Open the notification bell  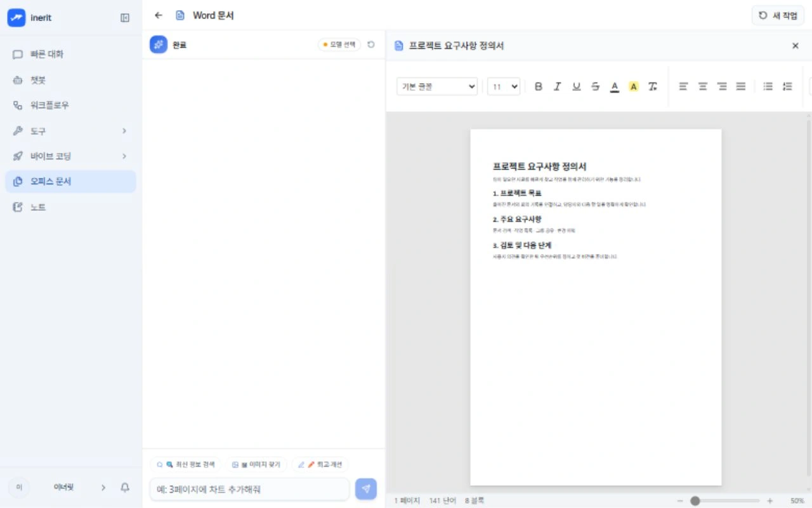[125, 487]
